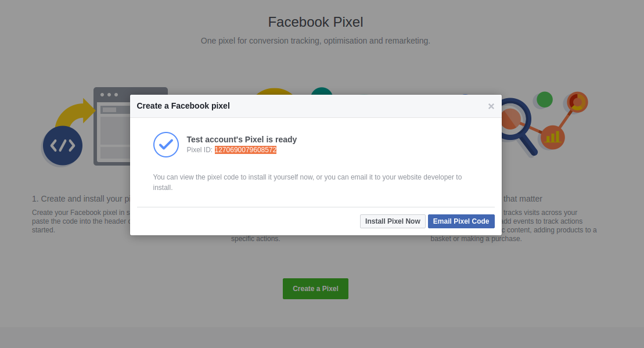Viewport: 644px width, 348px height.
Task: Click the Test account's Pixel is ready text
Action: click(x=242, y=139)
